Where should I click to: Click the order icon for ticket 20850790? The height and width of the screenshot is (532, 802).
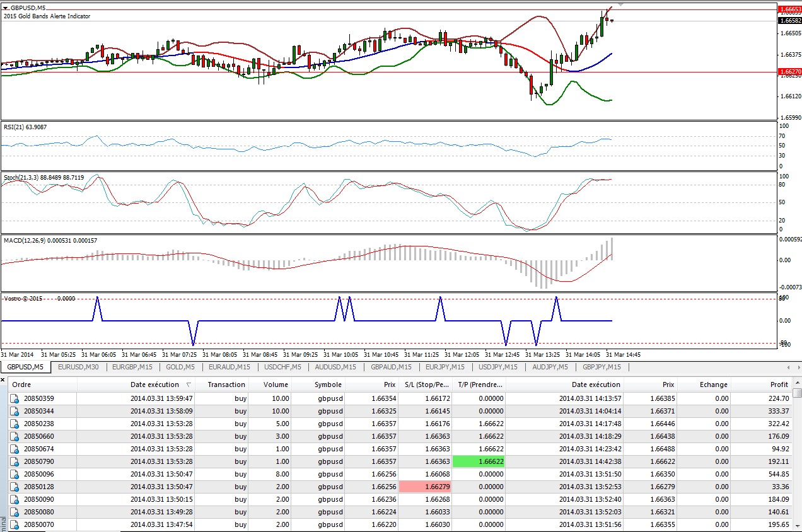click(x=15, y=461)
